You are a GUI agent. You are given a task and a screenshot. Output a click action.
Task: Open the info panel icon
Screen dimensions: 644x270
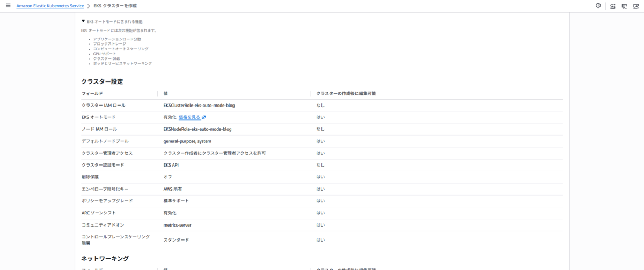click(x=598, y=5)
